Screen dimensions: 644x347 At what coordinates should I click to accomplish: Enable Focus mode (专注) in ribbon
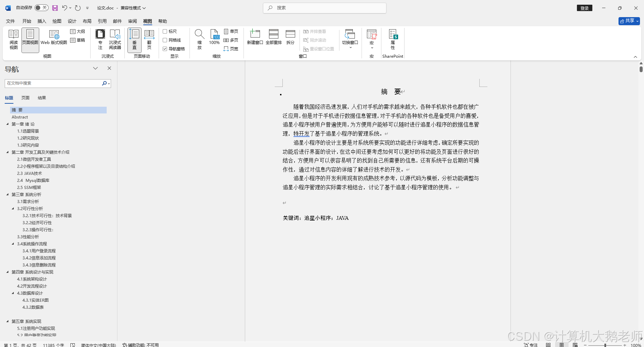[100, 40]
